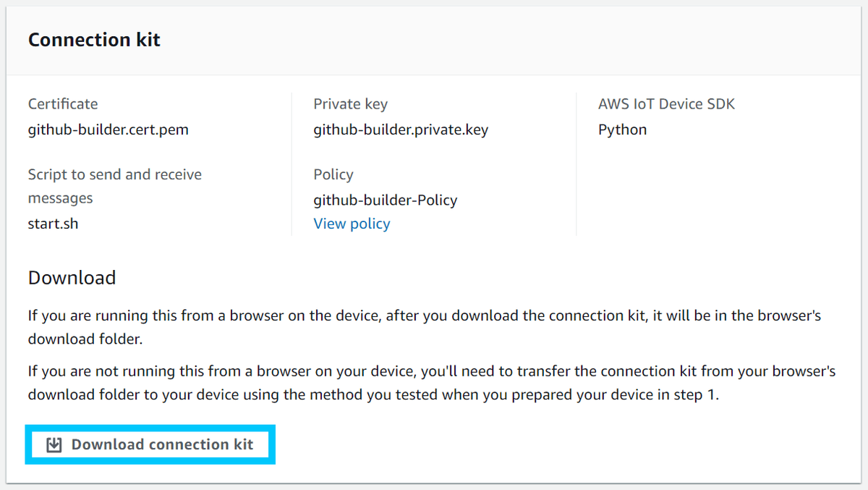Select the Private key label

(x=350, y=104)
